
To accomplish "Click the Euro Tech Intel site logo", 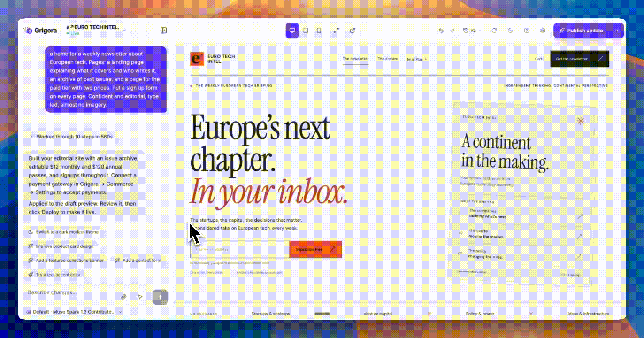I will [213, 59].
